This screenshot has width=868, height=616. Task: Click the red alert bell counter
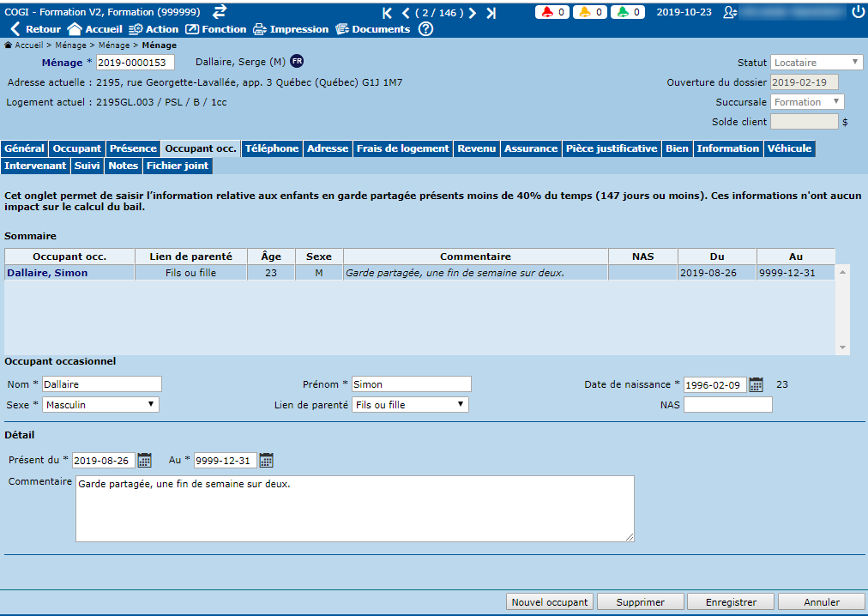pos(552,12)
